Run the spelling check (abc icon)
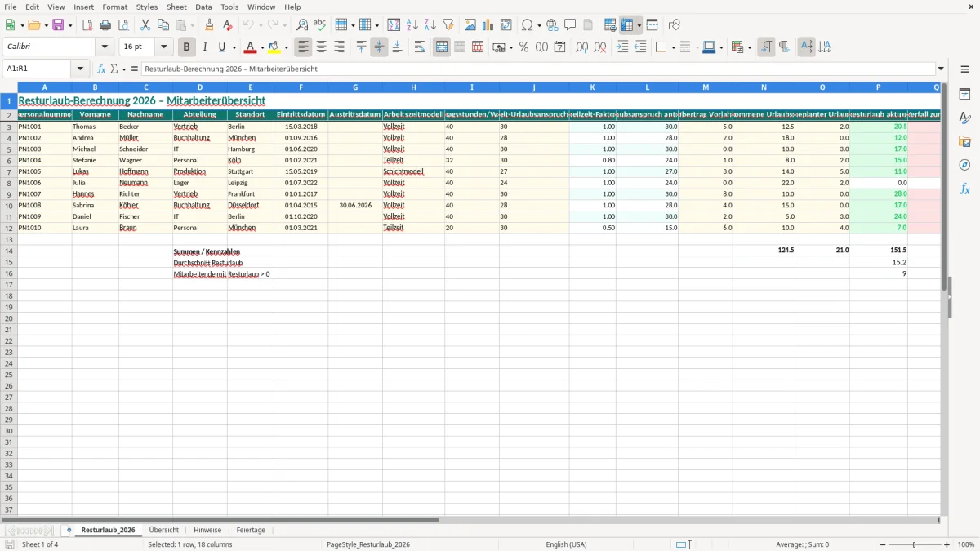 320,25
